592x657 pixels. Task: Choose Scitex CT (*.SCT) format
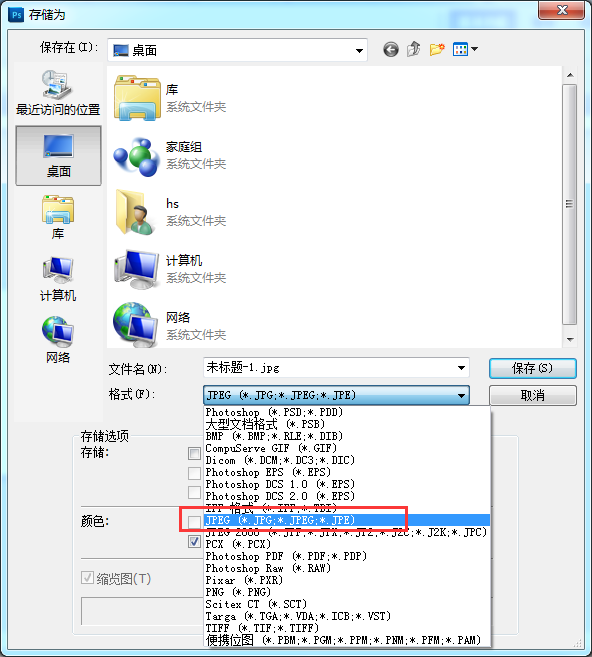pos(347,604)
